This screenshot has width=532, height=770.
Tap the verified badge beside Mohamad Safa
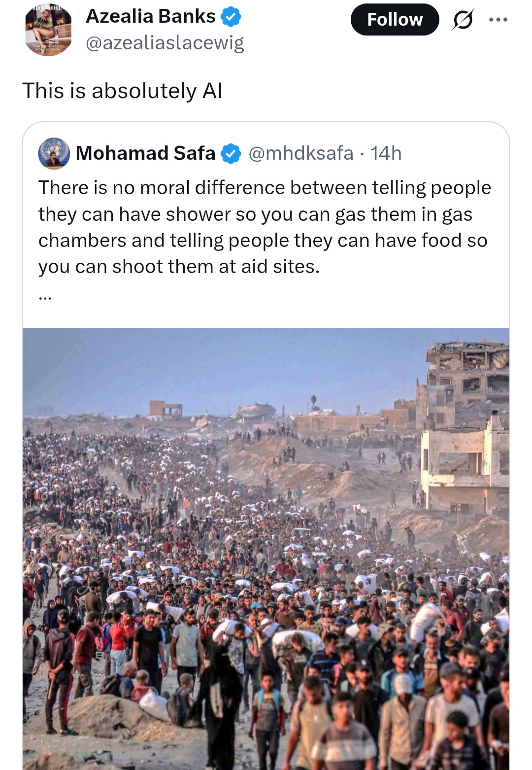(231, 153)
